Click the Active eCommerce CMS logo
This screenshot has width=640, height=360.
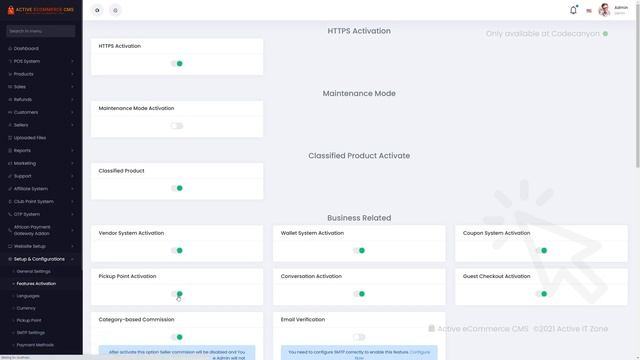[x=40, y=10]
